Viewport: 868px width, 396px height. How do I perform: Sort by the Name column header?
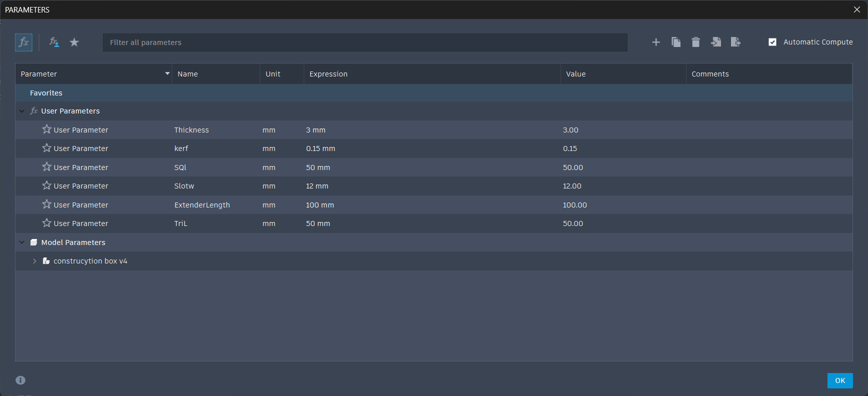coord(216,74)
